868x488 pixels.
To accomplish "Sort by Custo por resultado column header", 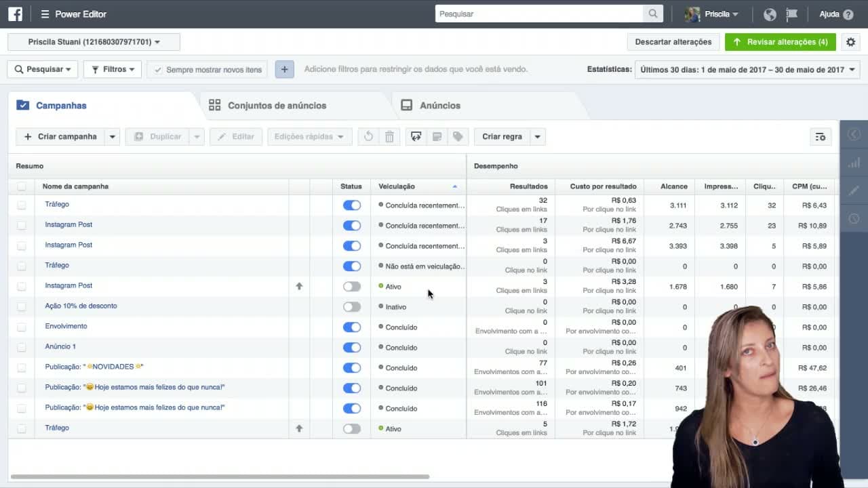I will click(x=604, y=186).
